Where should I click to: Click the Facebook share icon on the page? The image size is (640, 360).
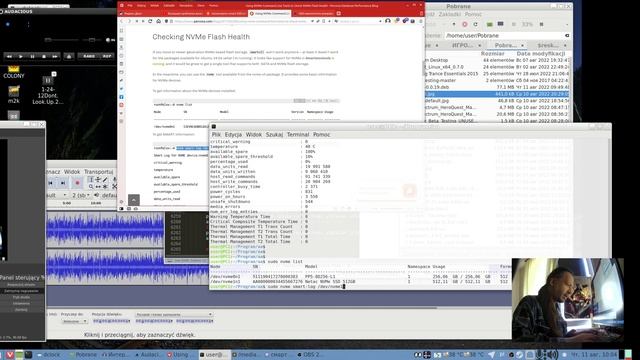point(121,97)
